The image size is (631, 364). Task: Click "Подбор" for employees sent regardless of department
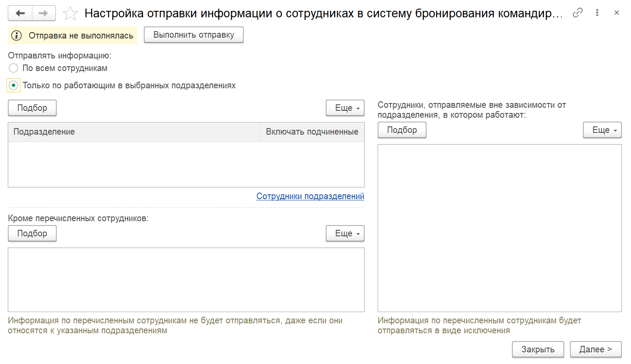pyautogui.click(x=402, y=130)
